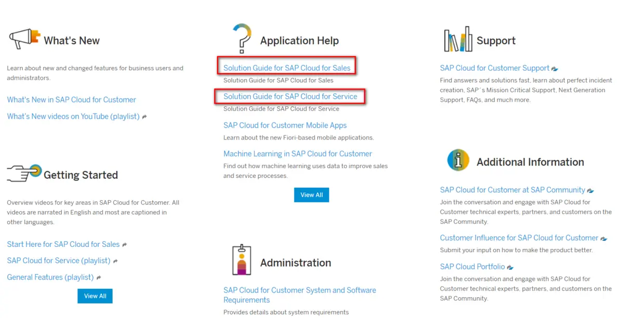
Task: Click the Administration badge icon
Action: tap(242, 260)
